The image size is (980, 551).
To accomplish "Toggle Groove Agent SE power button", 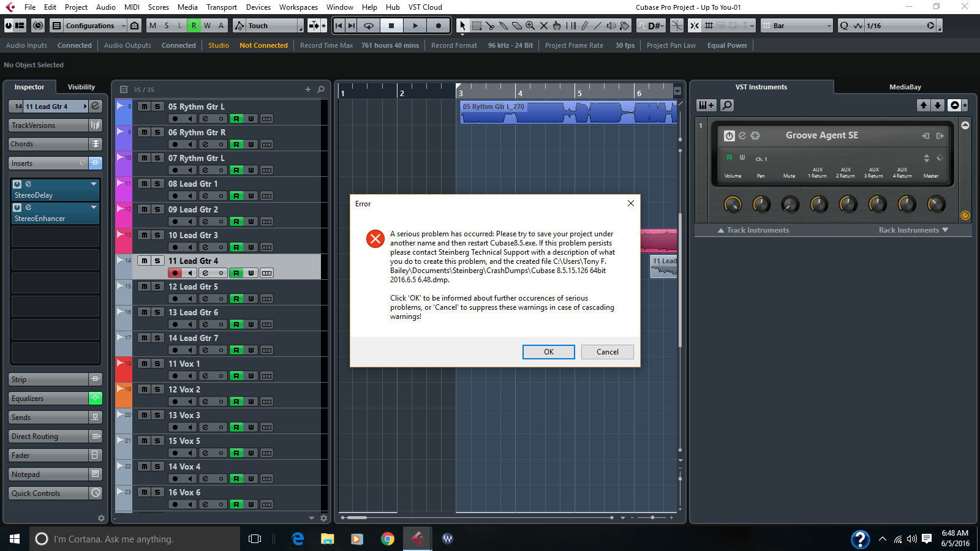I will pyautogui.click(x=729, y=136).
